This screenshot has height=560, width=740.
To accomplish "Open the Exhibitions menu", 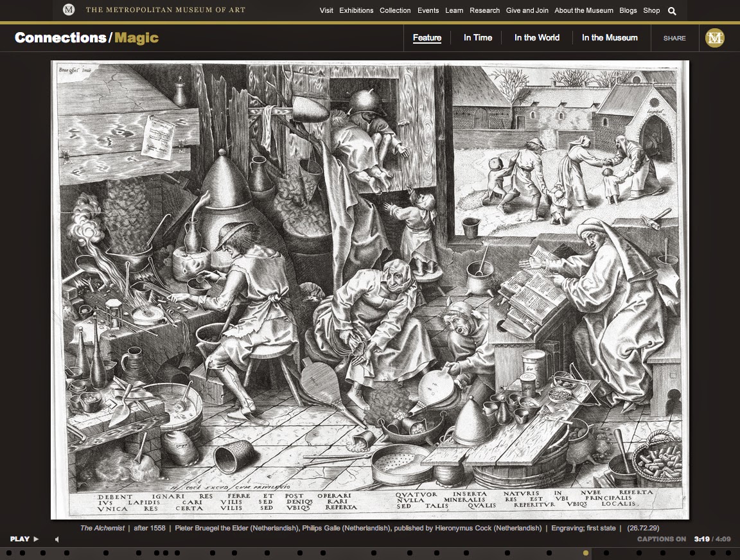I will 357,10.
